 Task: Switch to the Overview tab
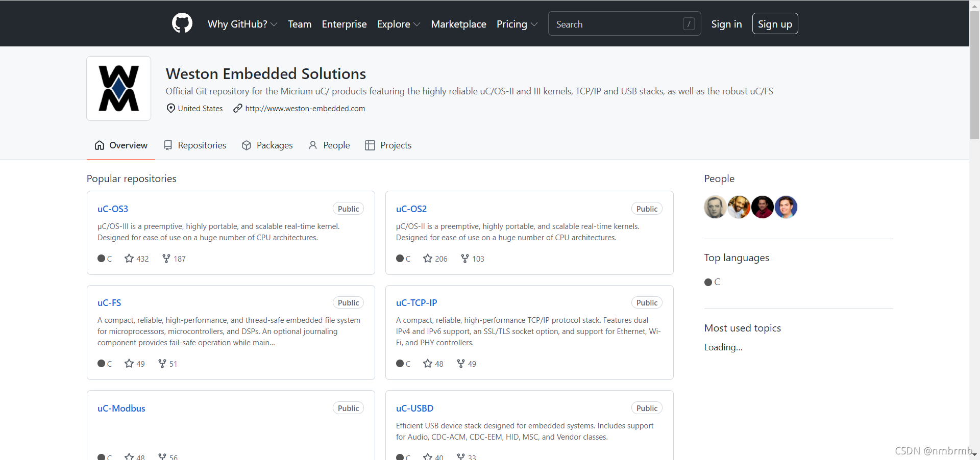click(x=121, y=145)
